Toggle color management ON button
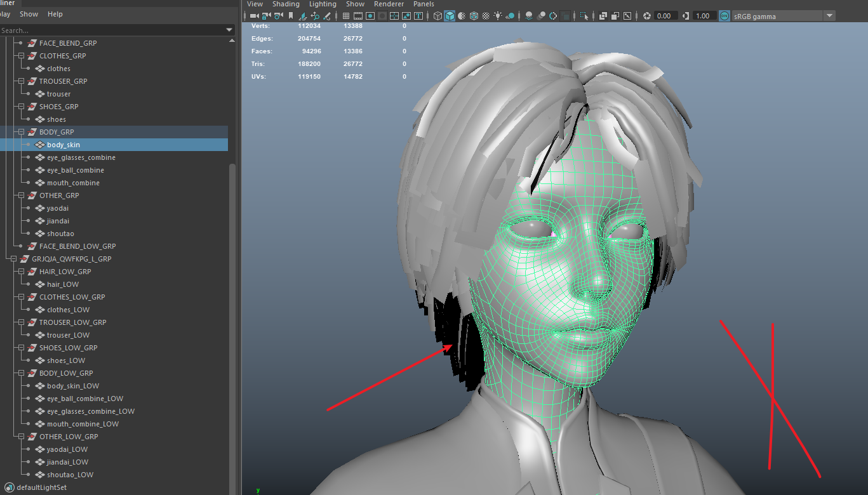This screenshot has width=868, height=495. pyautogui.click(x=724, y=16)
